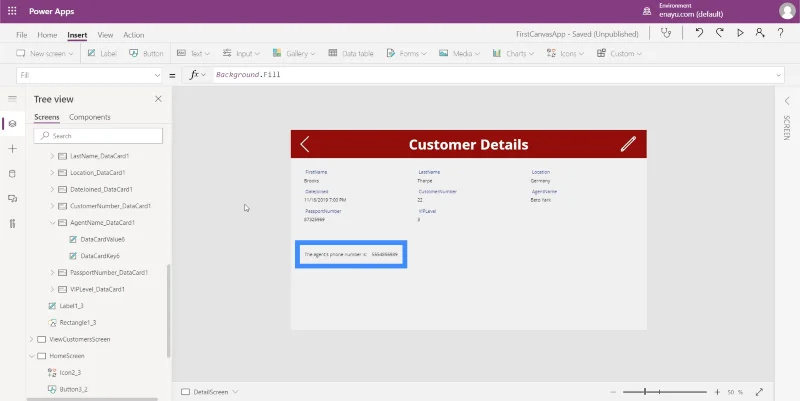Expand VIPLevel_DataCard1 in tree

[52, 289]
